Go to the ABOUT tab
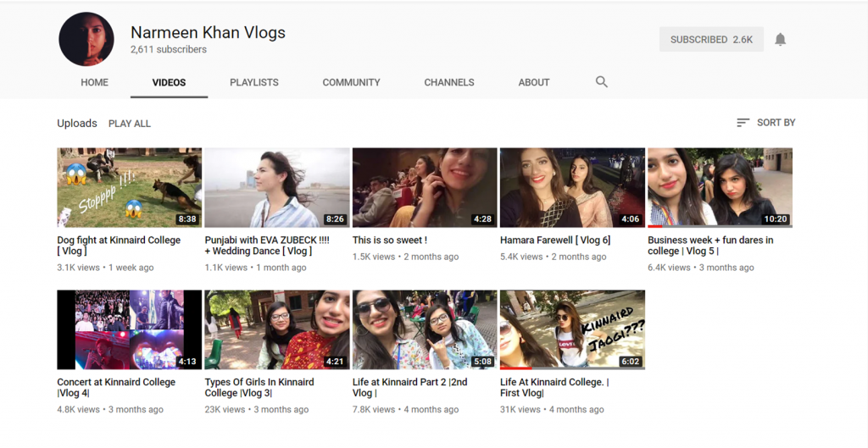This screenshot has width=868, height=448. [534, 82]
